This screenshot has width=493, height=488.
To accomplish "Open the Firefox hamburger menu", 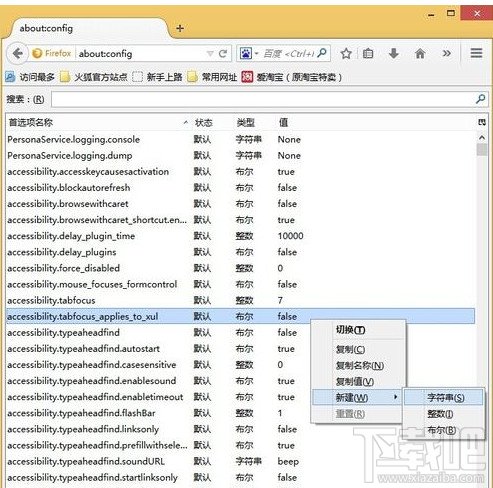I will [x=476, y=53].
